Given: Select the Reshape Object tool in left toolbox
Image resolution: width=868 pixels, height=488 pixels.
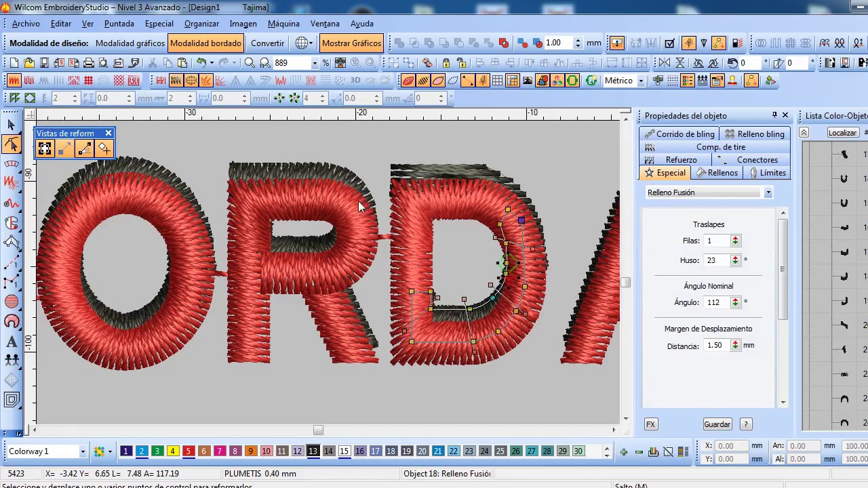Looking at the screenshot, I should pyautogui.click(x=12, y=144).
